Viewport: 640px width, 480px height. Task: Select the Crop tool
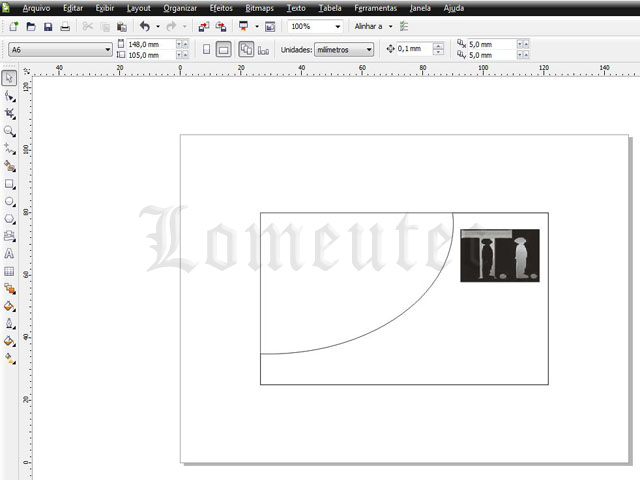9,113
